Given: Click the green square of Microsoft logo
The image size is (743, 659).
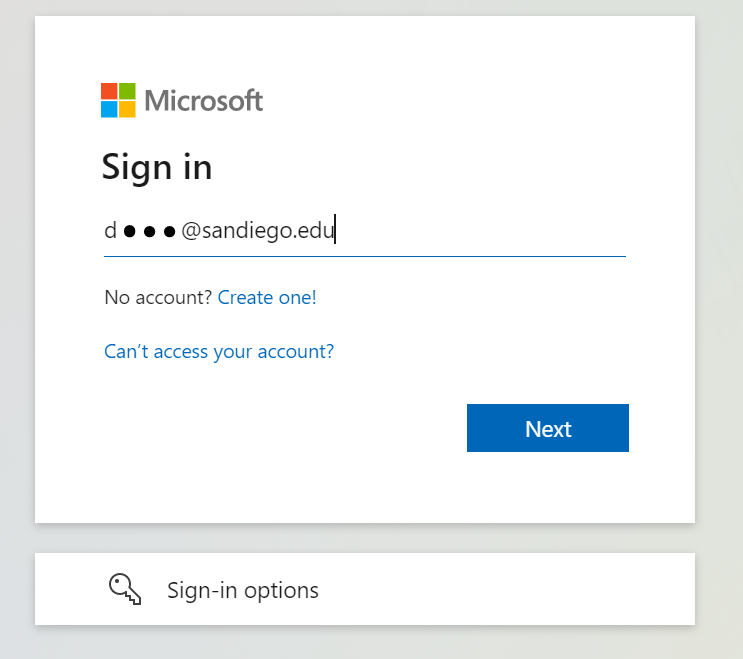Looking at the screenshot, I should 127,91.
